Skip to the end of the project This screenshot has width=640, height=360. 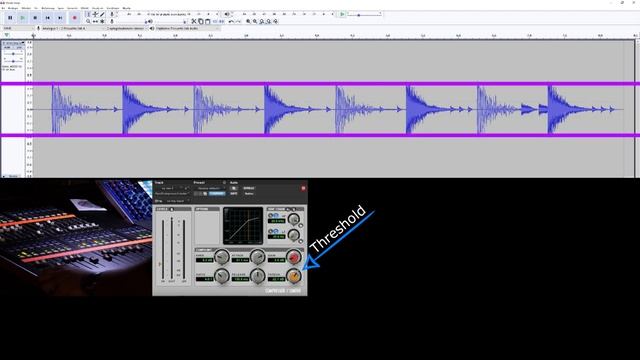tap(60, 18)
